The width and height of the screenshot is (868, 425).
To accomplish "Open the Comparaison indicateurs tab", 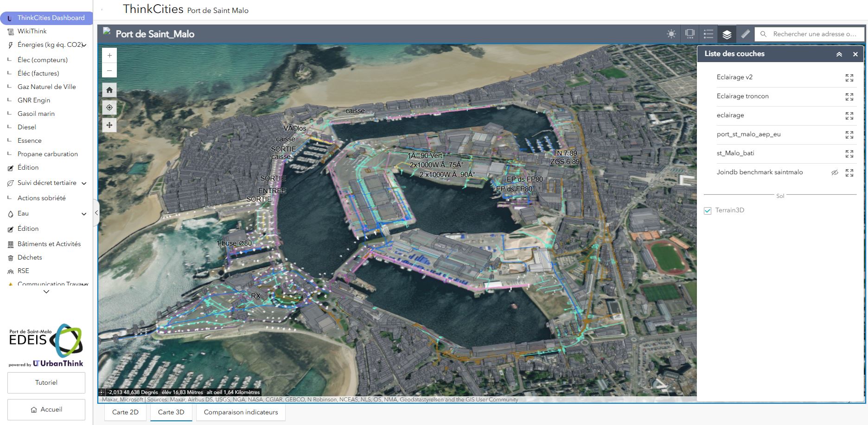I will pyautogui.click(x=240, y=412).
